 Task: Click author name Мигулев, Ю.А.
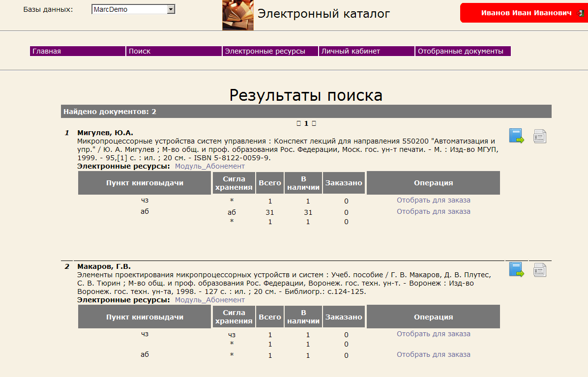[x=105, y=133]
